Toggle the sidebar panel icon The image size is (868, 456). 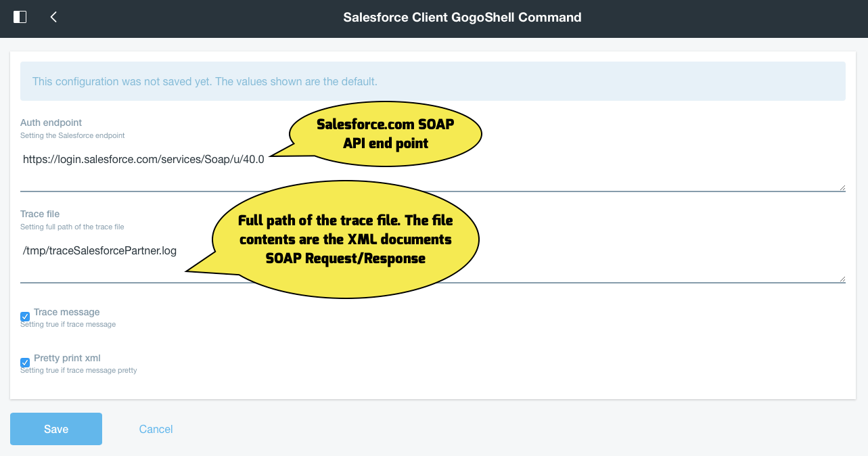20,17
